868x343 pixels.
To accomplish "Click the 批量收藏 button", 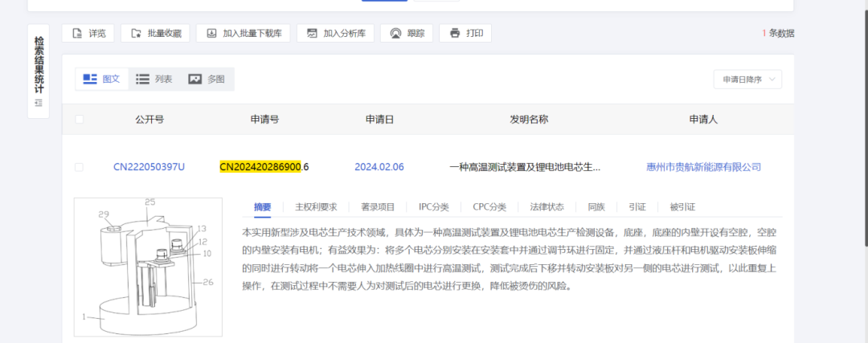I will tap(155, 33).
